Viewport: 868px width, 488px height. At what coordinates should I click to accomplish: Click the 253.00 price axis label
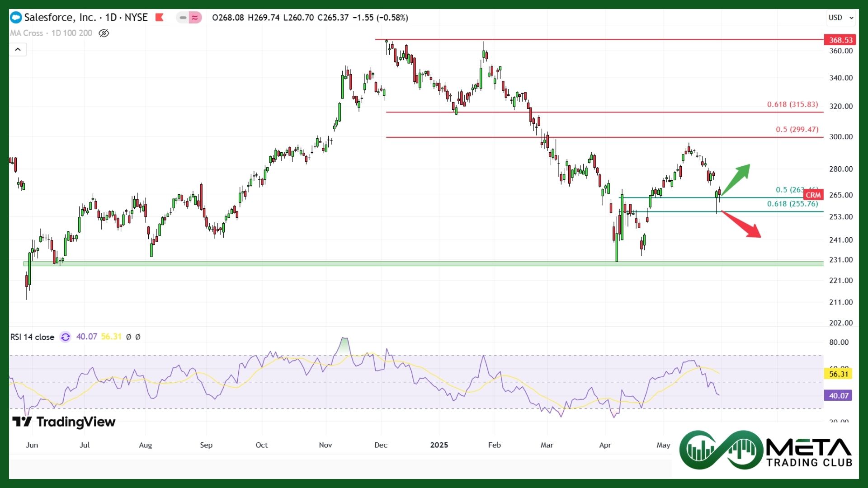click(841, 217)
